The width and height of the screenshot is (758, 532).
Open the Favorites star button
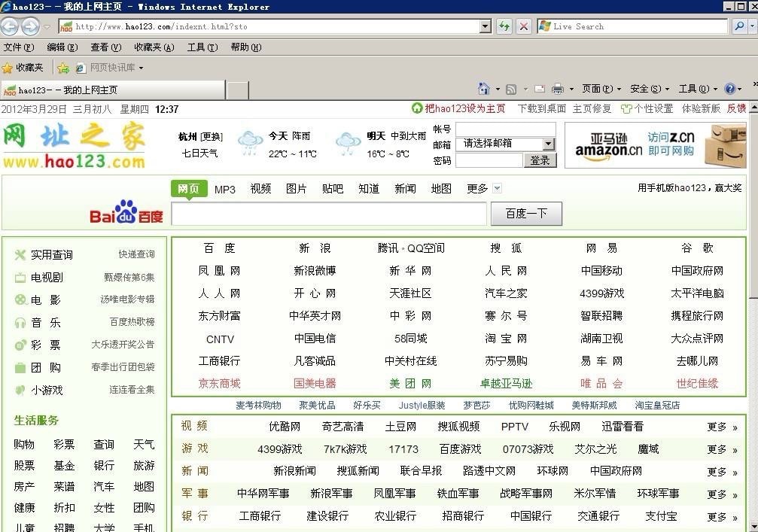[23, 68]
